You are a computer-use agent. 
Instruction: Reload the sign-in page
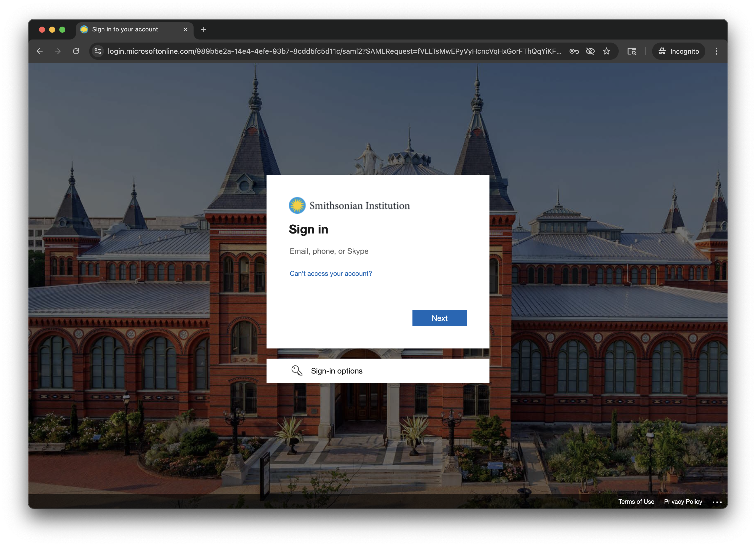(76, 51)
